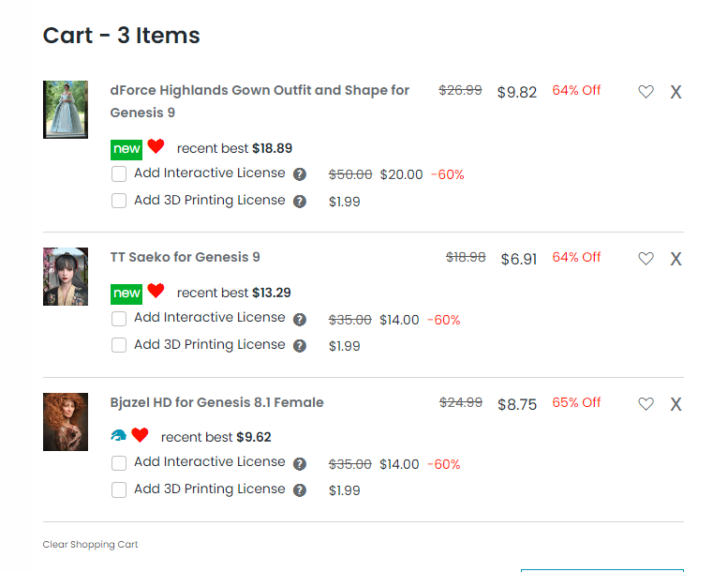Tick Interactive License for Bjazel HD

tap(119, 463)
